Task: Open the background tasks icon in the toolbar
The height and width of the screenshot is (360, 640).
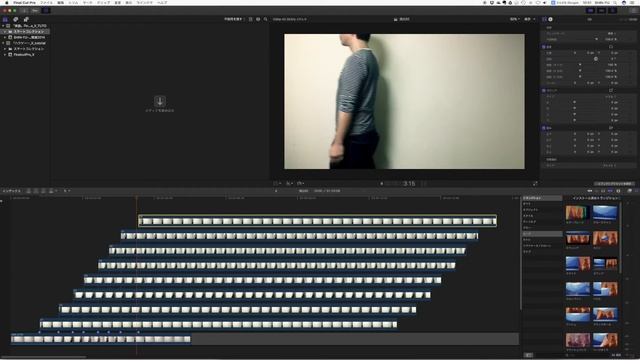Action: [46, 10]
